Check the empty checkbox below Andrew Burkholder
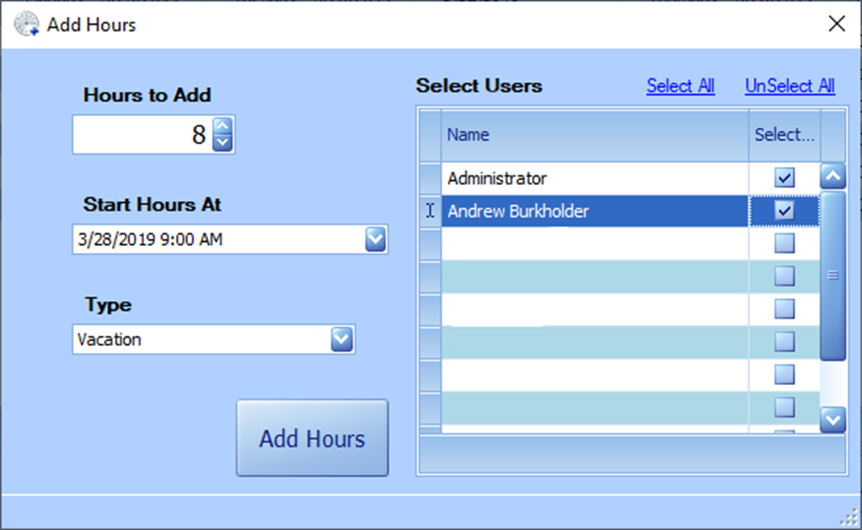 tap(785, 243)
